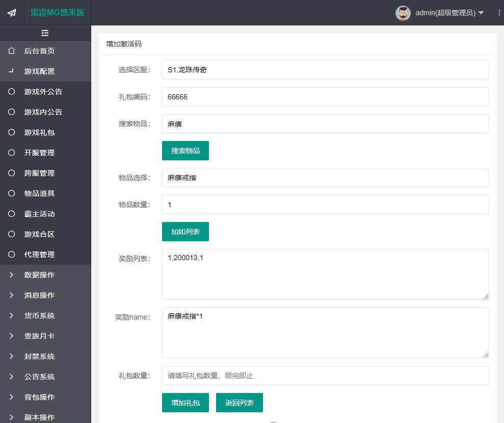Image resolution: width=504 pixels, height=423 pixels.
Task: Click the 礼包数量 input field
Action: [x=325, y=375]
